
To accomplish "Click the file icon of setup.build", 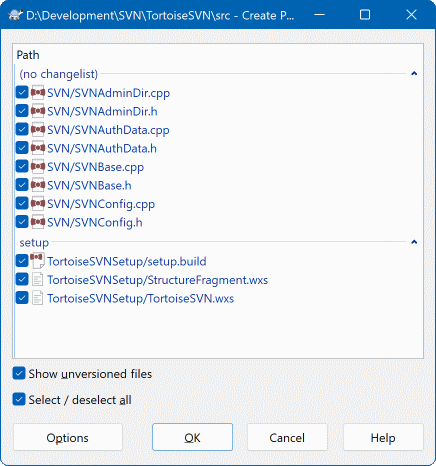I will click(x=37, y=261).
